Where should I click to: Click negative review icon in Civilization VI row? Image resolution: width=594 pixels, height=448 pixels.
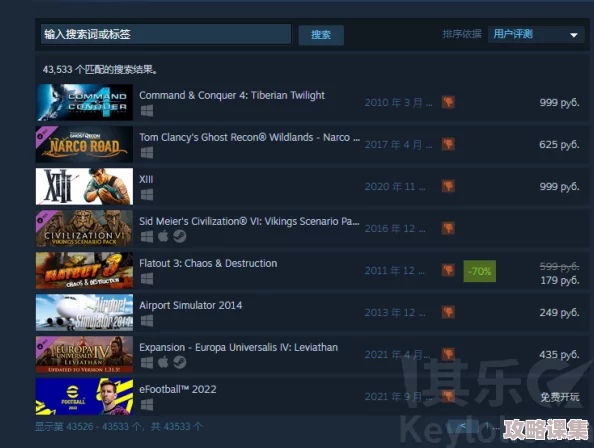click(x=448, y=228)
